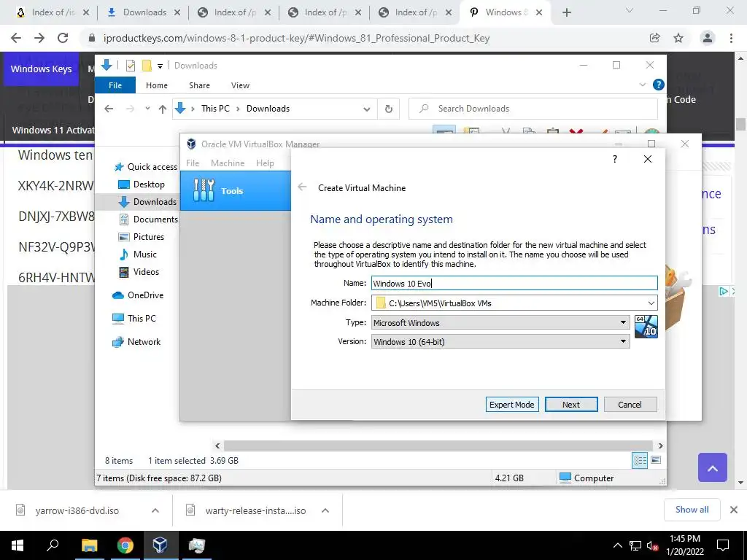Select Tools in VirtualBox Manager sidebar
The height and width of the screenshot is (560, 747).
click(236, 190)
